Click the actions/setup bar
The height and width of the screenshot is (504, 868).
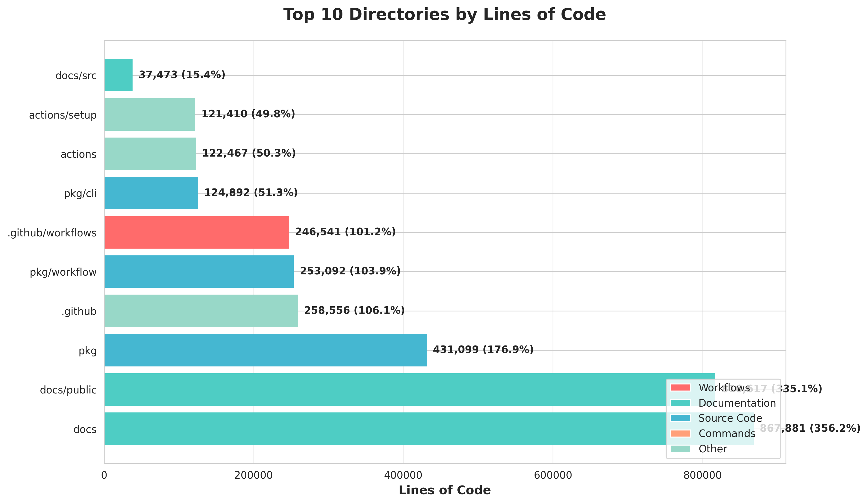tap(150, 114)
